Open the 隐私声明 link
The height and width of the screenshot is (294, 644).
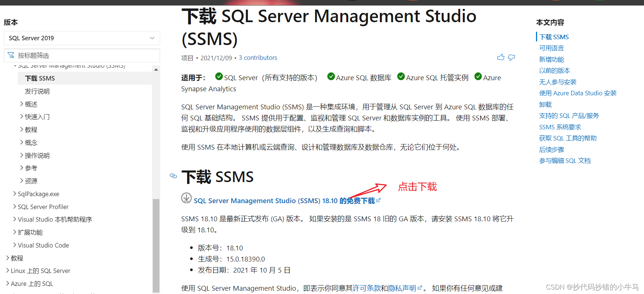coord(402,288)
